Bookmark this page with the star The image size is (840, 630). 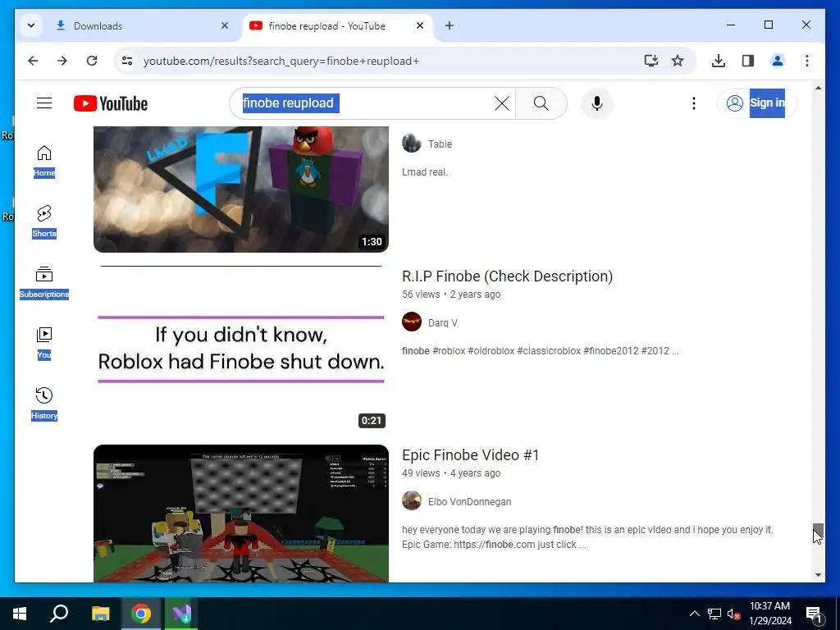[678, 61]
